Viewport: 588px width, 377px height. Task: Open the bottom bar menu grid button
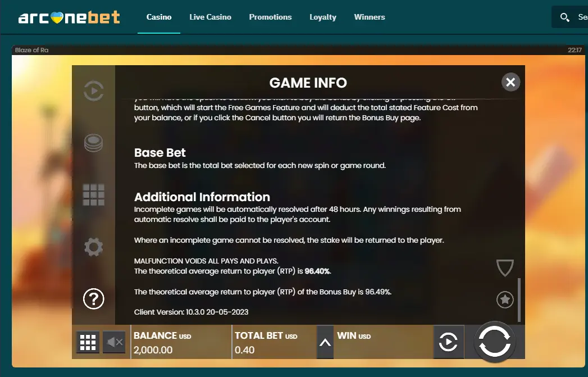click(88, 342)
